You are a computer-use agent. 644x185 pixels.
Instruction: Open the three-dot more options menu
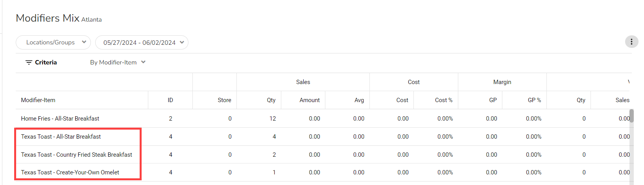pyautogui.click(x=631, y=42)
